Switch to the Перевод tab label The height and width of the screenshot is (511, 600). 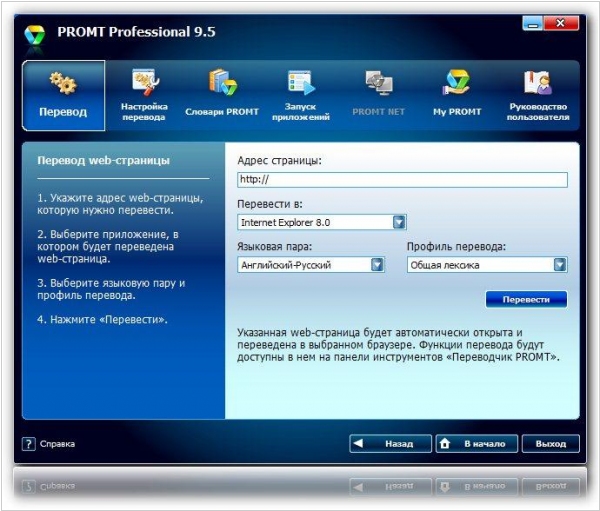[x=63, y=112]
